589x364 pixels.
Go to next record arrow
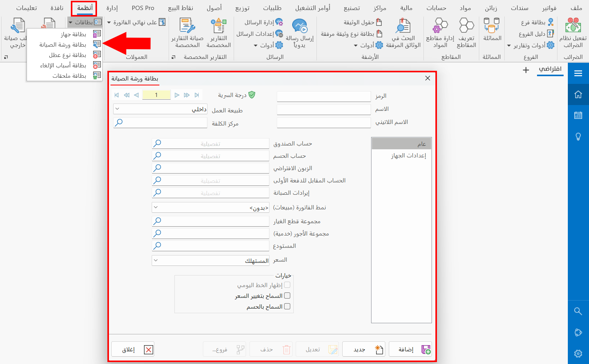[x=177, y=95]
